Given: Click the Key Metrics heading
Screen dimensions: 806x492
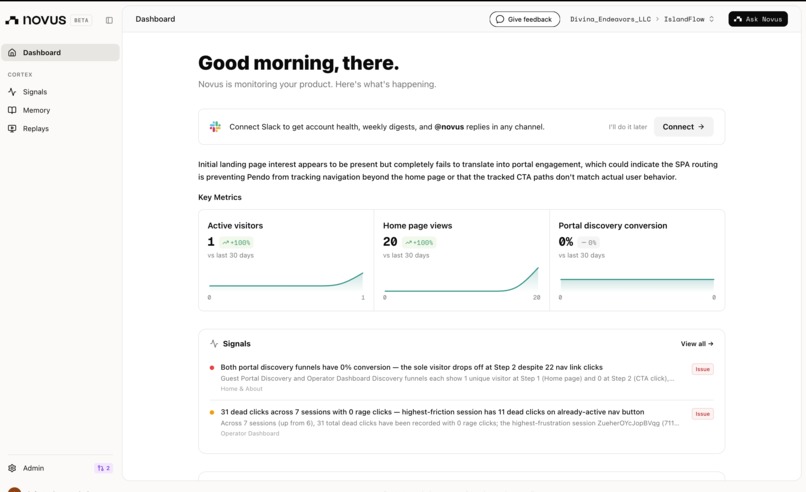Looking at the screenshot, I should coord(220,197).
